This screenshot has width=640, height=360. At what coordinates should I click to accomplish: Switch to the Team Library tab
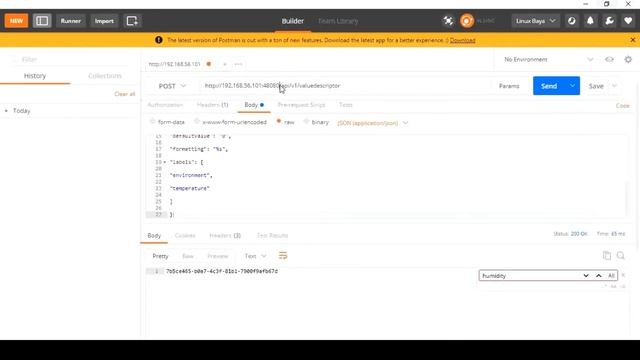point(338,21)
